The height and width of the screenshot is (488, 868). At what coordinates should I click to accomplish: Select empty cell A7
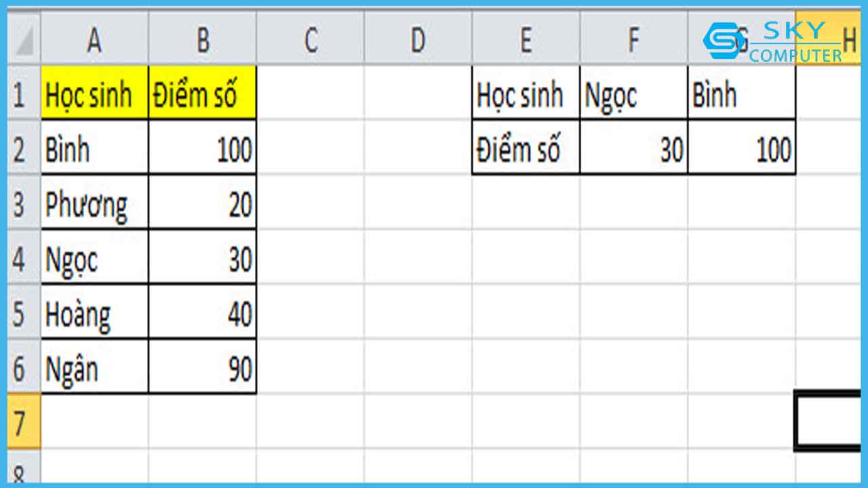tap(94, 422)
